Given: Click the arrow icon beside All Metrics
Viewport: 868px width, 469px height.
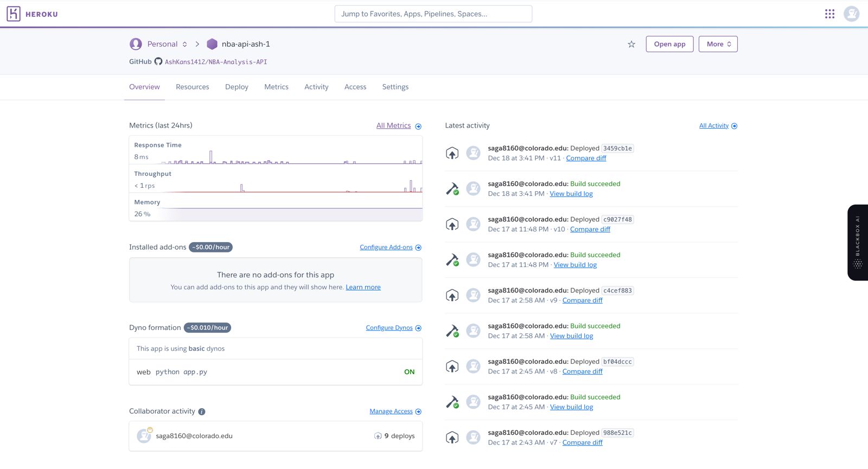Looking at the screenshot, I should pyautogui.click(x=418, y=126).
